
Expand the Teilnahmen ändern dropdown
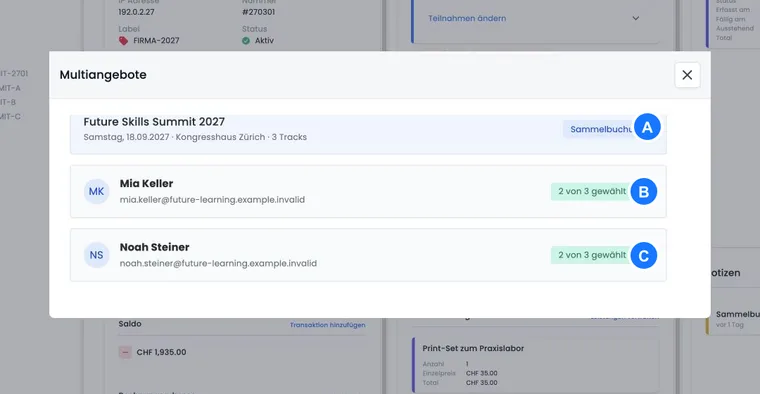[535, 18]
